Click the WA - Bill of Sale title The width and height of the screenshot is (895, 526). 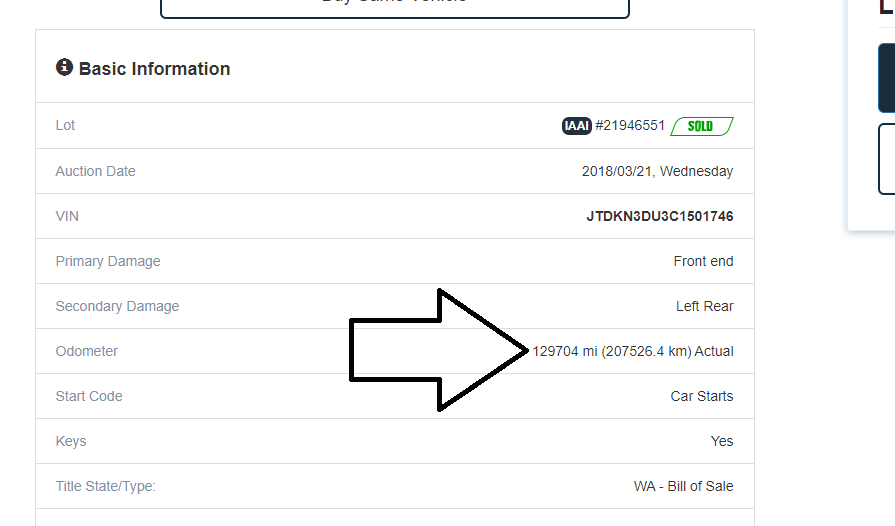[x=683, y=486]
